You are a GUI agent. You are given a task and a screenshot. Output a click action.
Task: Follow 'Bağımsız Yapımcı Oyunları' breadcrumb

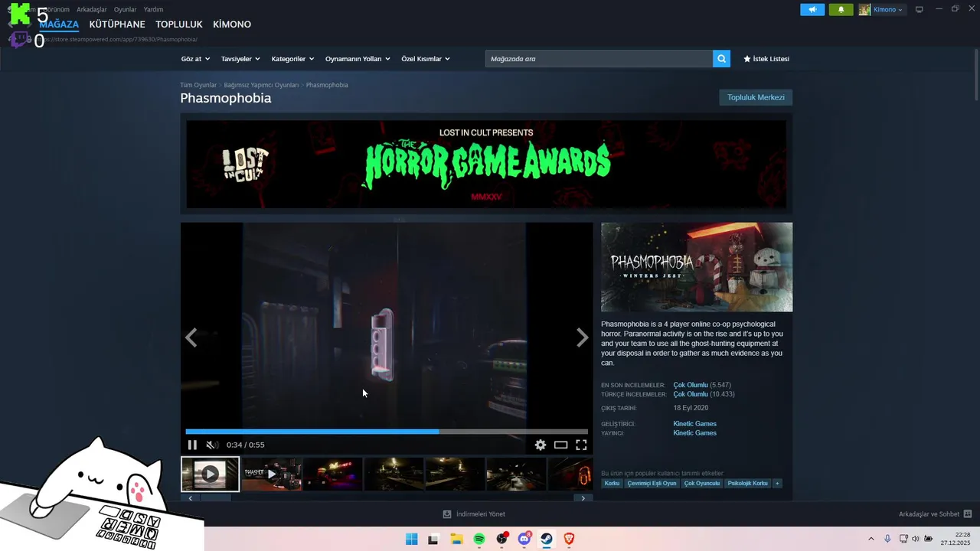[x=261, y=85]
